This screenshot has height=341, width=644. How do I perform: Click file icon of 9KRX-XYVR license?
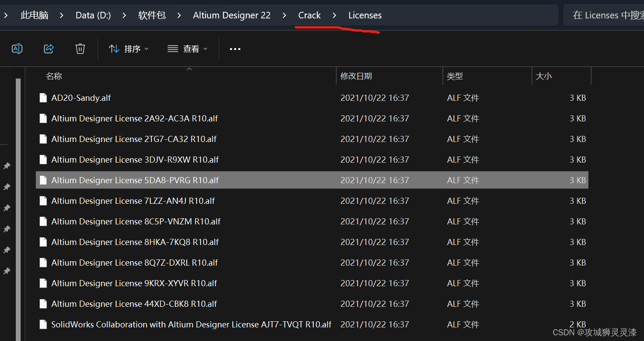pyautogui.click(x=43, y=283)
